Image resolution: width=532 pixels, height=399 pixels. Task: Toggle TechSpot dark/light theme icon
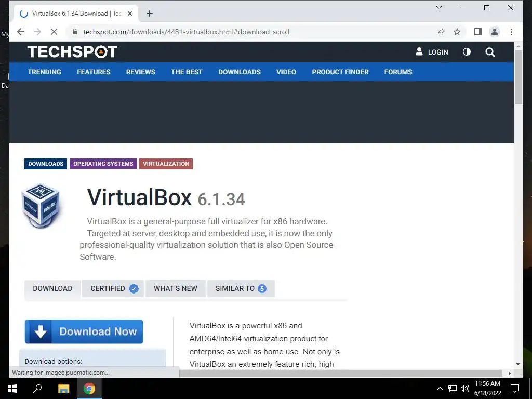[x=467, y=52]
